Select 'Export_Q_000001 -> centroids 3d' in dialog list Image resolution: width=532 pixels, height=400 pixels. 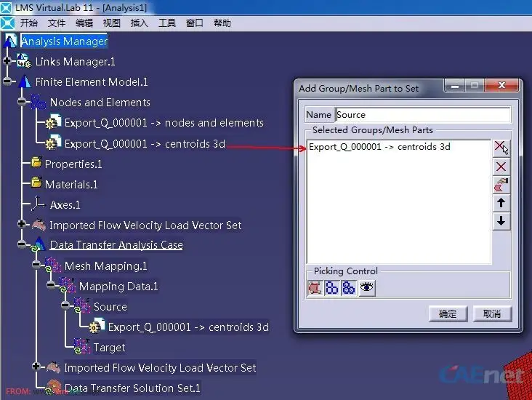(379, 147)
